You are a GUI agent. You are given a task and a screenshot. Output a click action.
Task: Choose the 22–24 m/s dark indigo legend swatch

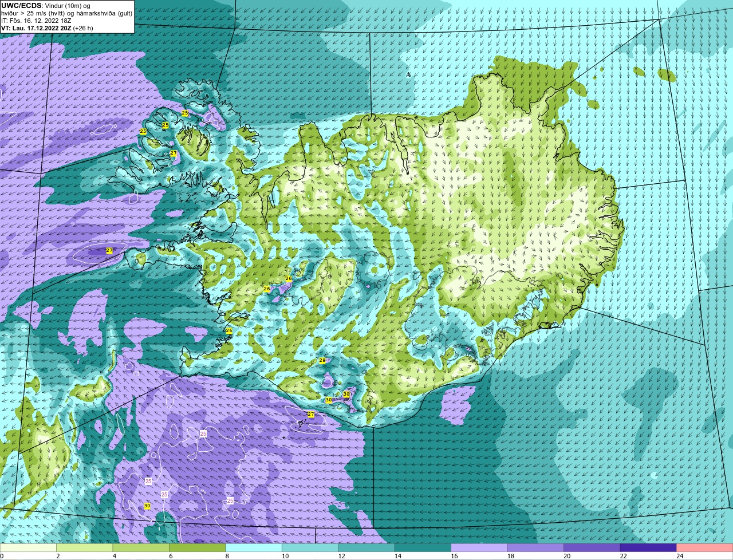pyautogui.click(x=648, y=547)
